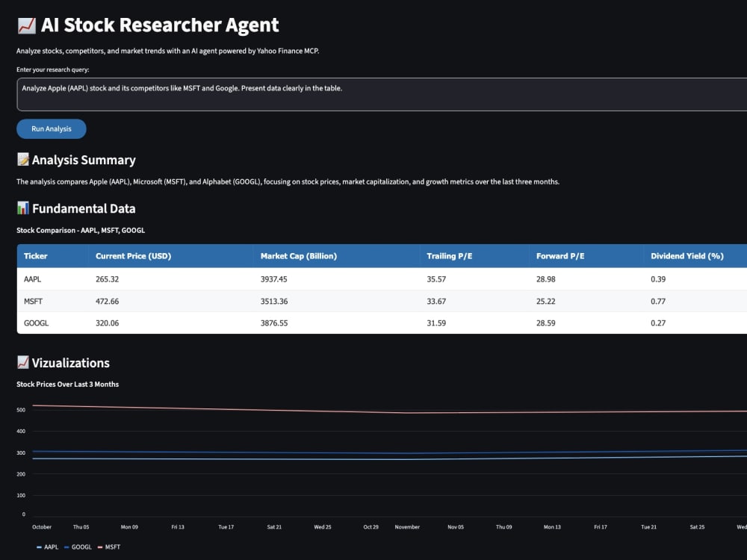
Task: Click the research query text area
Action: [382, 94]
